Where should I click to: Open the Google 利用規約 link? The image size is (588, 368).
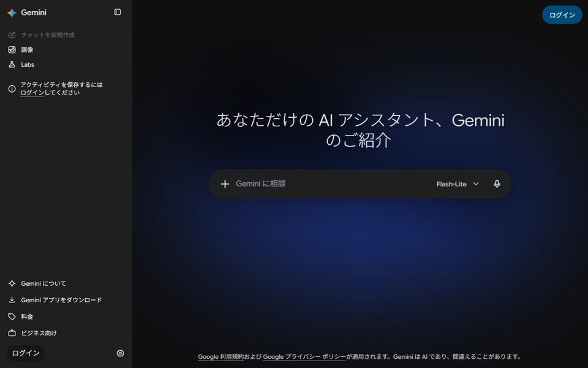click(x=221, y=357)
